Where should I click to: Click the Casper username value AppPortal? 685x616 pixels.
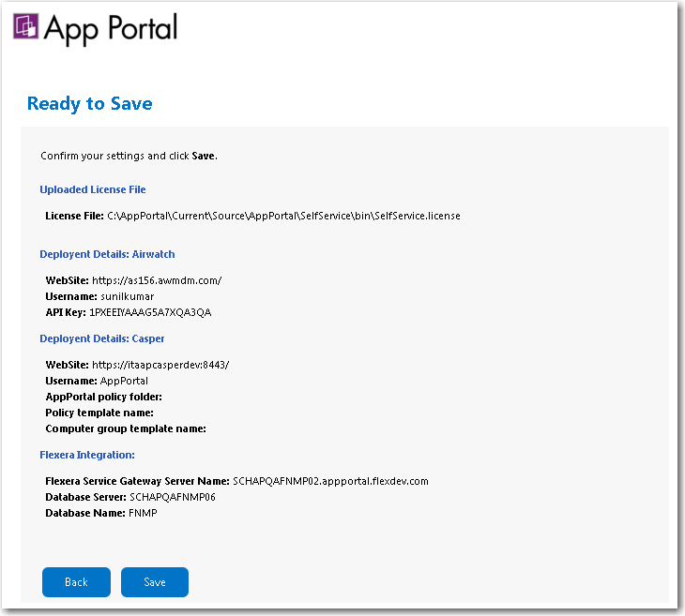(124, 381)
